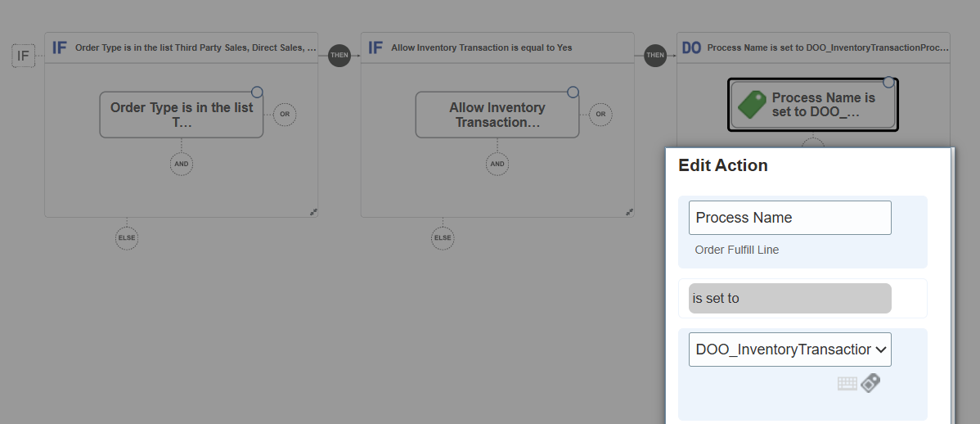The height and width of the screenshot is (424, 980).
Task: Click resize icon of Allow Inventory block
Action: [630, 212]
